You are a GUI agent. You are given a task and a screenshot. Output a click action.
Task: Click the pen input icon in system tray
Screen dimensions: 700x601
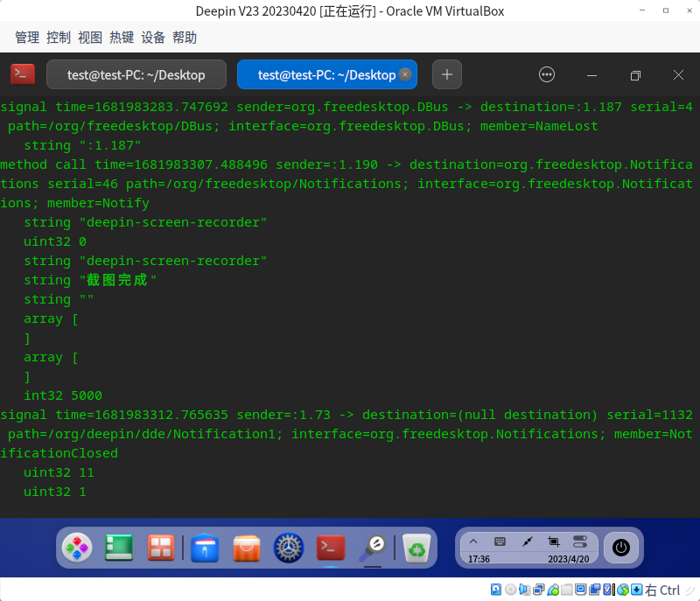point(526,541)
